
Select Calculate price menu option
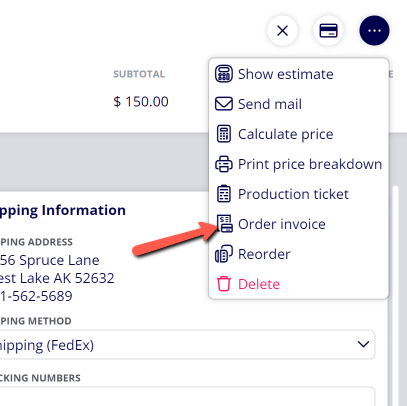(286, 134)
